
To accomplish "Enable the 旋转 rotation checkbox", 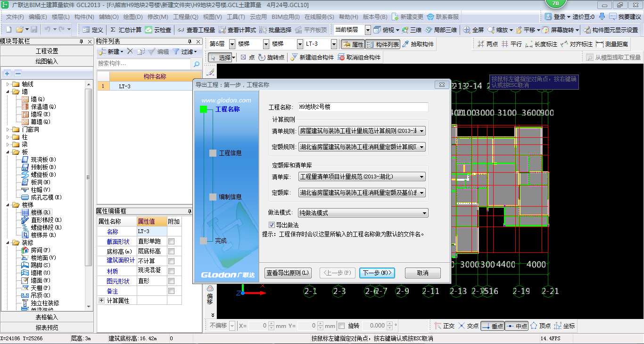I will point(342,326).
